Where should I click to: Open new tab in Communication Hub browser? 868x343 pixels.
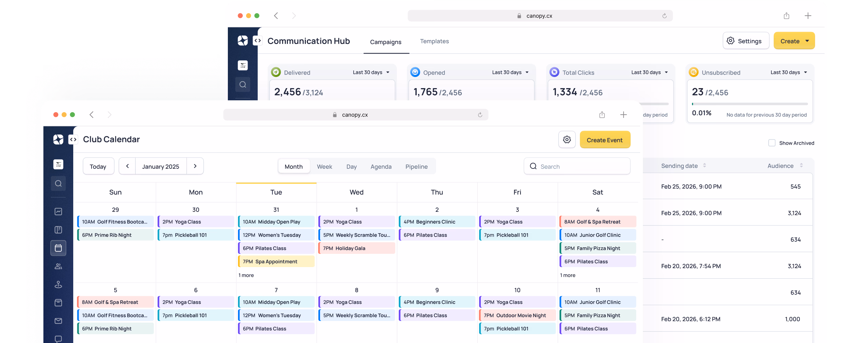808,16
